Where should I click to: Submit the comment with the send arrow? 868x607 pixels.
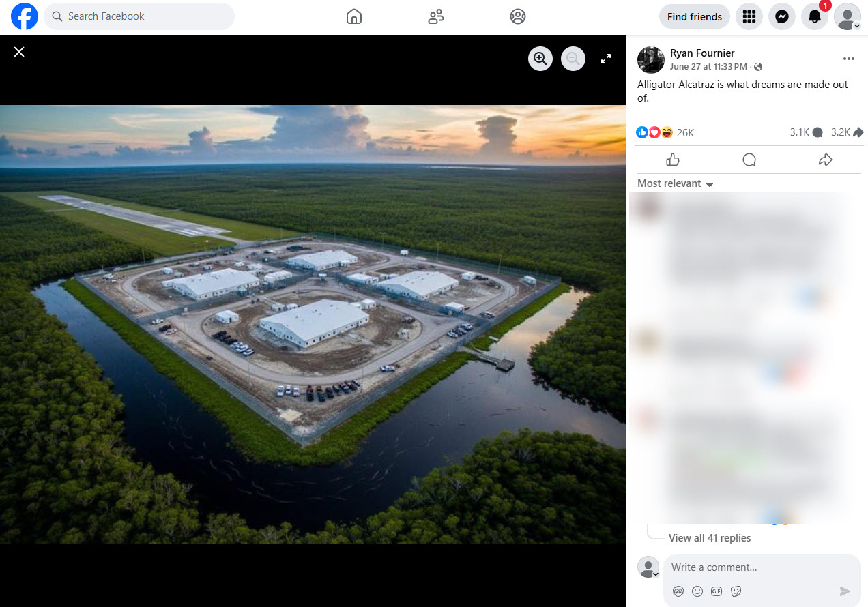(x=844, y=591)
